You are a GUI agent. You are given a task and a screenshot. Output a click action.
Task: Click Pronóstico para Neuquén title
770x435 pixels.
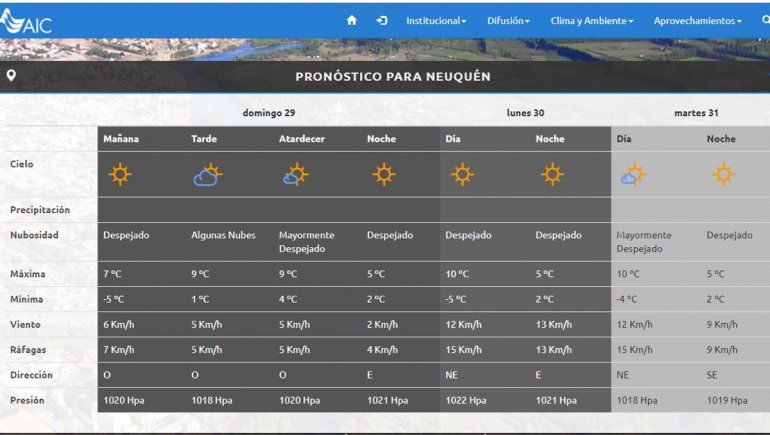pyautogui.click(x=392, y=77)
